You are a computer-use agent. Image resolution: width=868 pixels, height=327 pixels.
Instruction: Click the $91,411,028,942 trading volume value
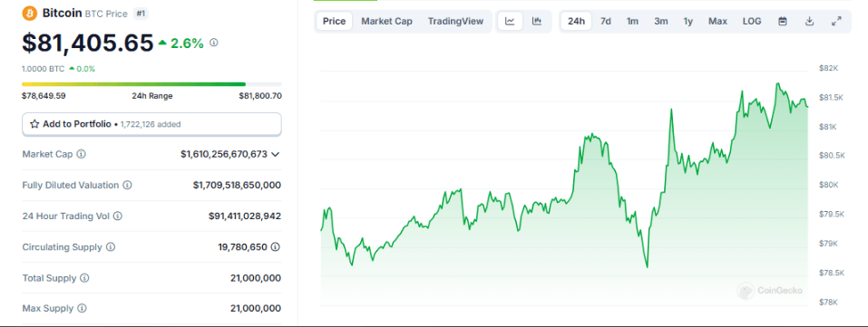[245, 216]
